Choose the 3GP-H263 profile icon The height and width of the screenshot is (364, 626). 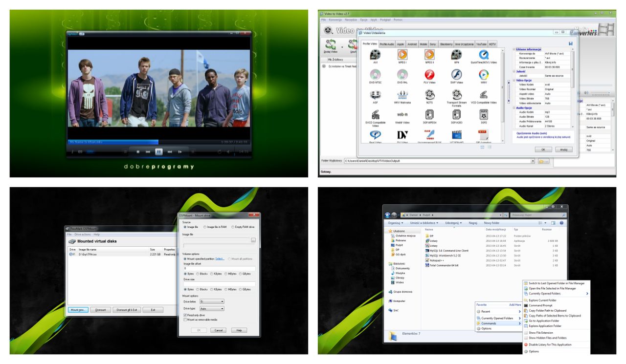[456, 114]
